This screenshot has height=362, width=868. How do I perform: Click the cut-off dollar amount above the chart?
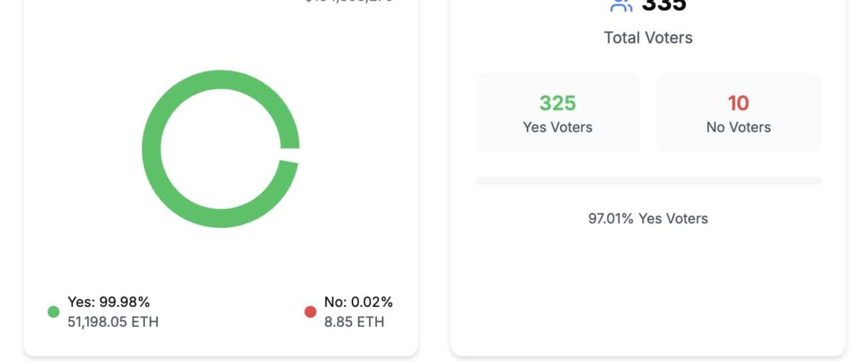pyautogui.click(x=349, y=2)
